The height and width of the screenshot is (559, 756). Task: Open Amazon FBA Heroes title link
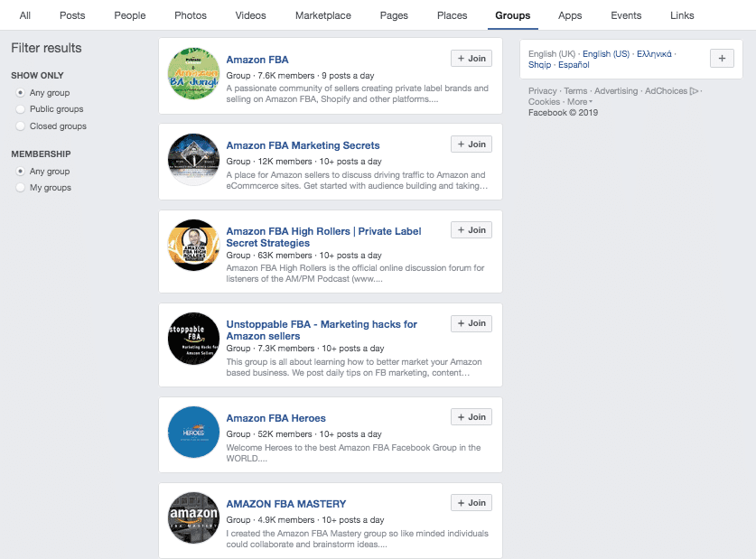(275, 418)
